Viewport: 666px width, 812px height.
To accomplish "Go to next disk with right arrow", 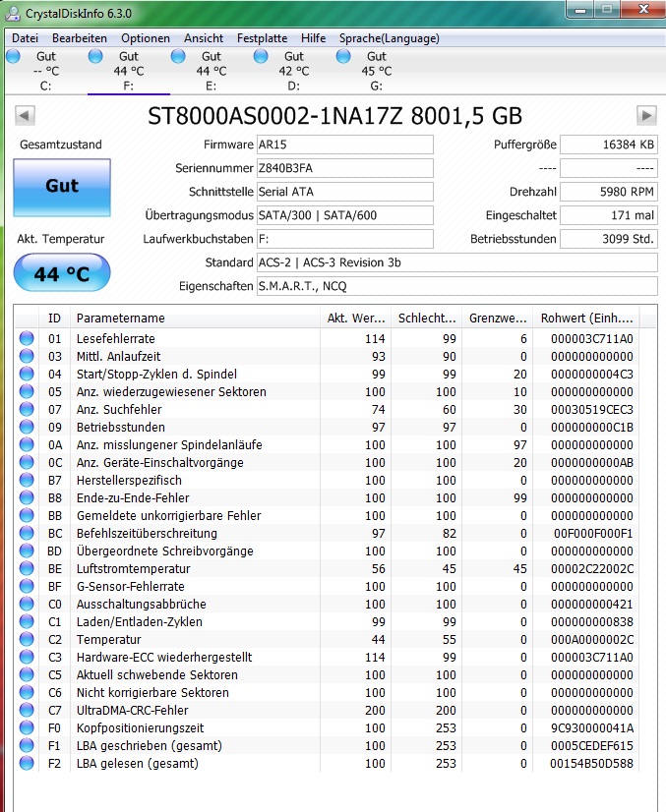I will (x=646, y=115).
